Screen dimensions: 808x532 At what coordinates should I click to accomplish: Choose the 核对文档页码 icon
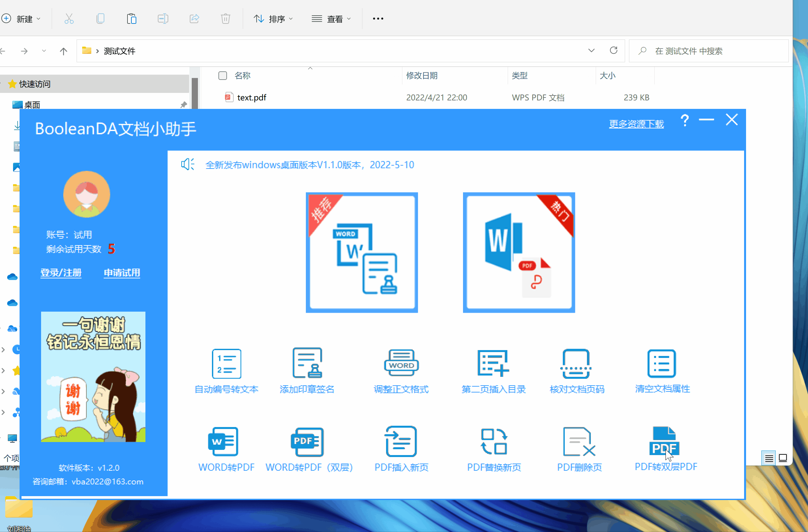coord(576,363)
